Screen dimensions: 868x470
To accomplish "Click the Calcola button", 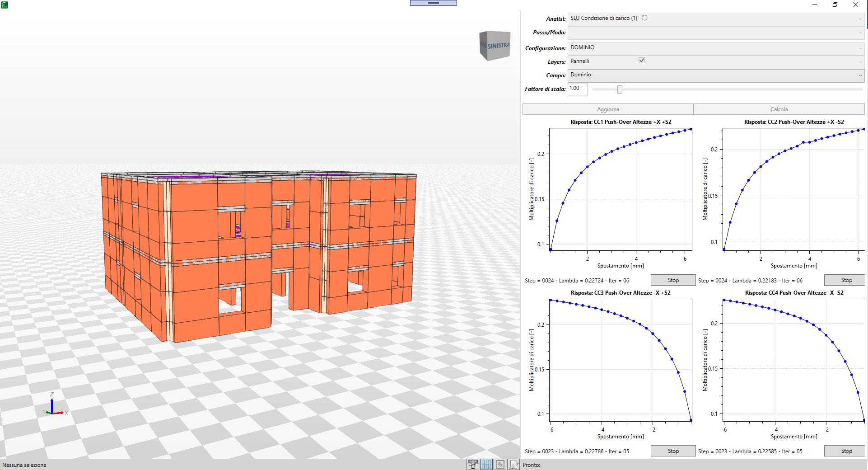I will point(779,109).
